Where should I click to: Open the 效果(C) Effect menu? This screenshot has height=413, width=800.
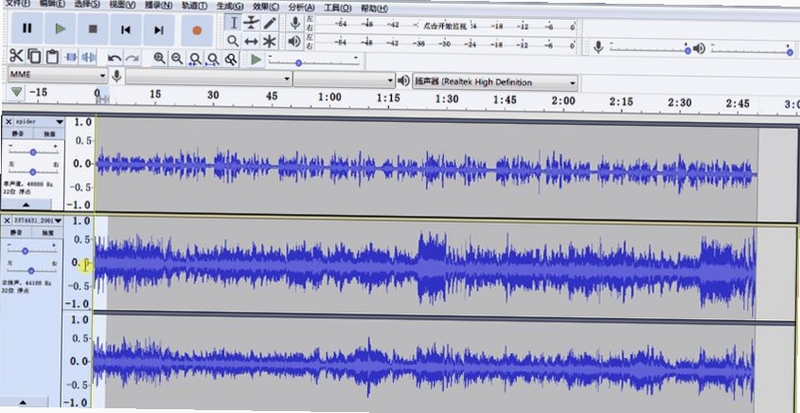point(266,7)
